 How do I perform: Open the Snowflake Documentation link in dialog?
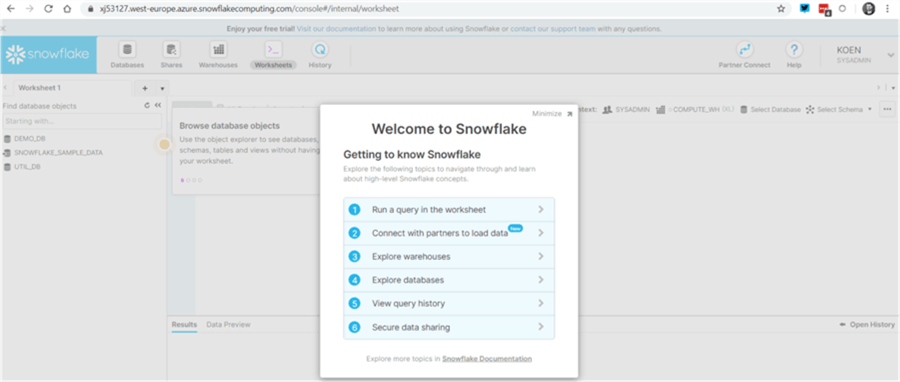(487, 358)
